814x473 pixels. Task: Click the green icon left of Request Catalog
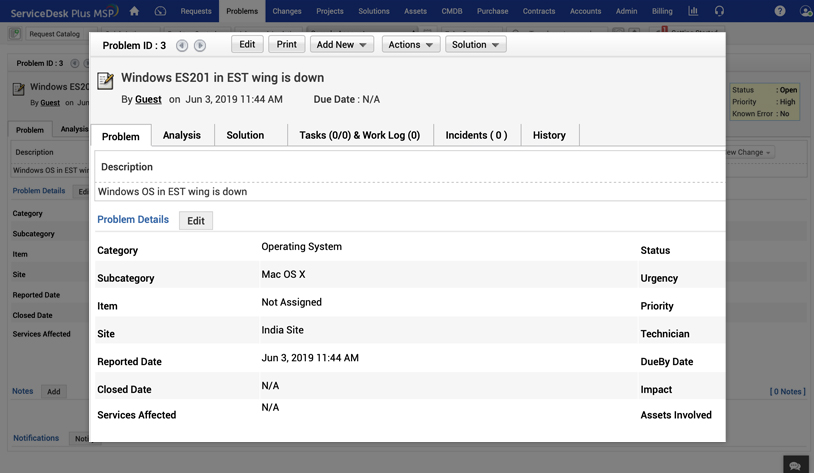point(15,34)
